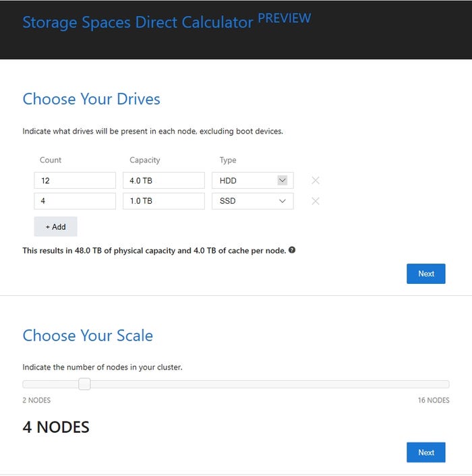Click the Type column header
Screen dimensions: 472x476
click(x=228, y=160)
